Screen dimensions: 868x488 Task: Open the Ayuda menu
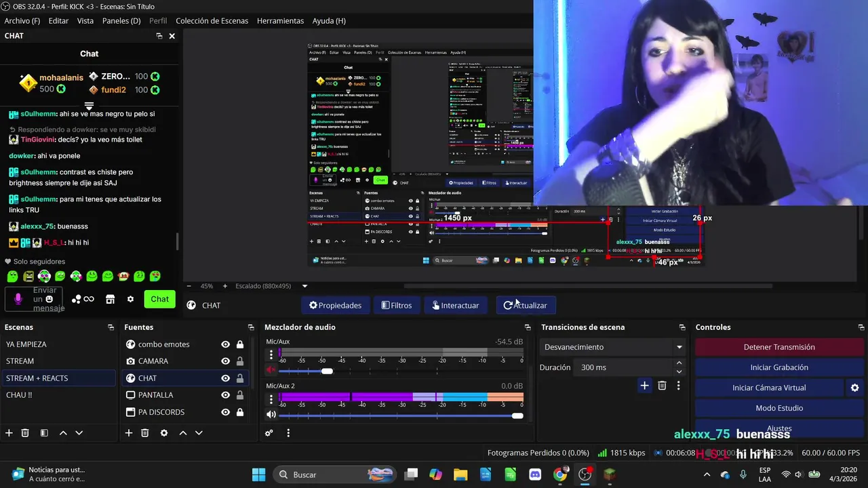329,21
